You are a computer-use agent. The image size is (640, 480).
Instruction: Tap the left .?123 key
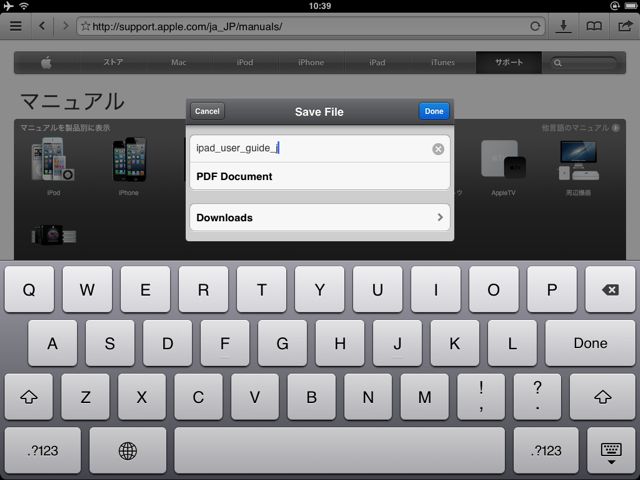(43, 451)
